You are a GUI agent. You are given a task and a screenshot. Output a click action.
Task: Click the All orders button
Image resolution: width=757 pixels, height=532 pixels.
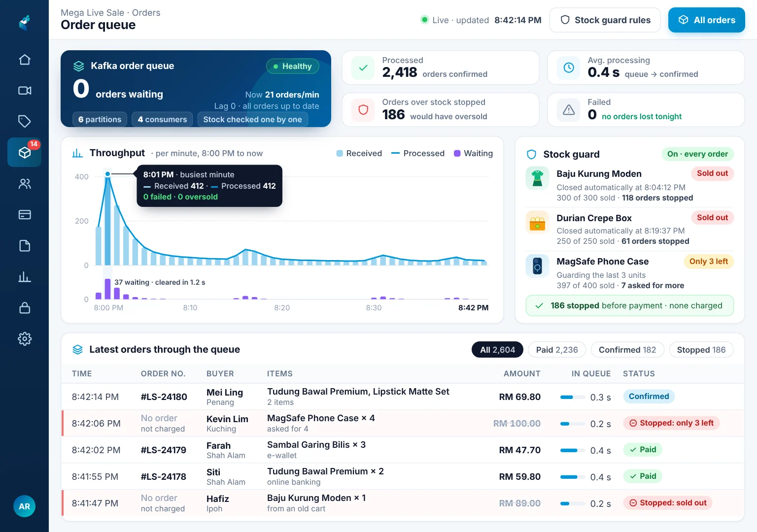click(707, 20)
